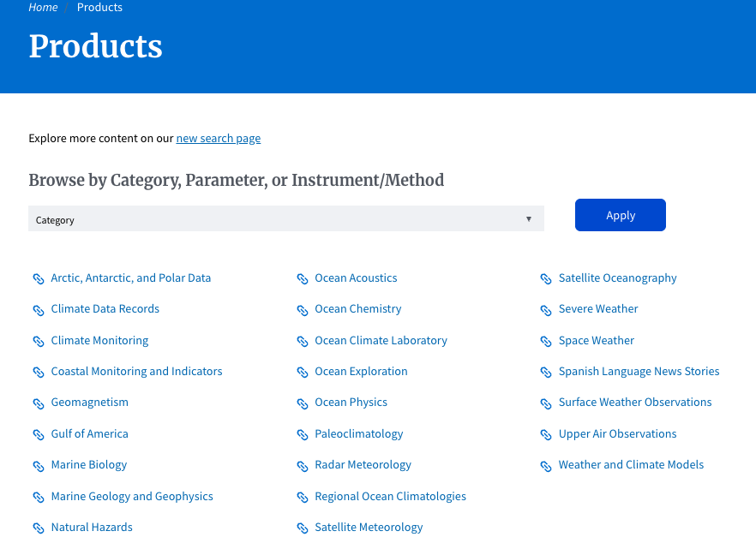The image size is (756, 555).
Task: Click the link icon beside Ocean Acoustics
Action: 303,279
